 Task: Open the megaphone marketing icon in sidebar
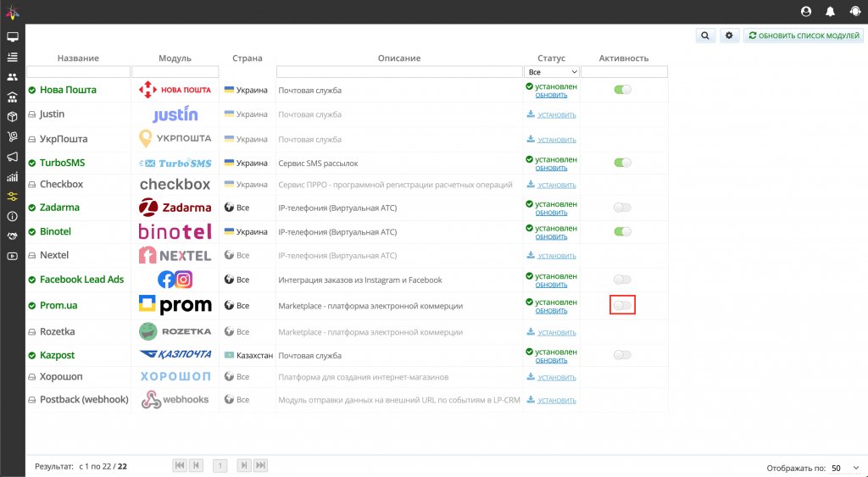point(12,157)
